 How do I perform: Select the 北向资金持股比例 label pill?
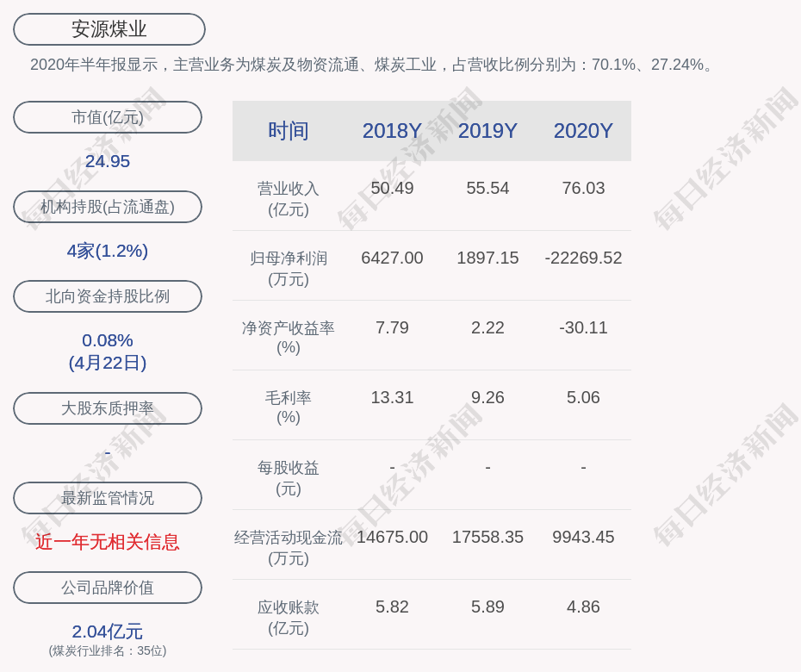point(108,296)
